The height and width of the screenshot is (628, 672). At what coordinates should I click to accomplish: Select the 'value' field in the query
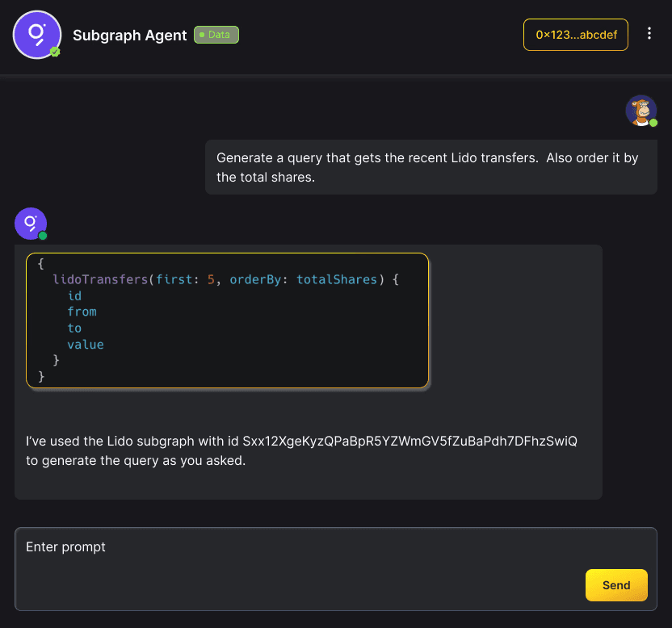pyautogui.click(x=86, y=345)
